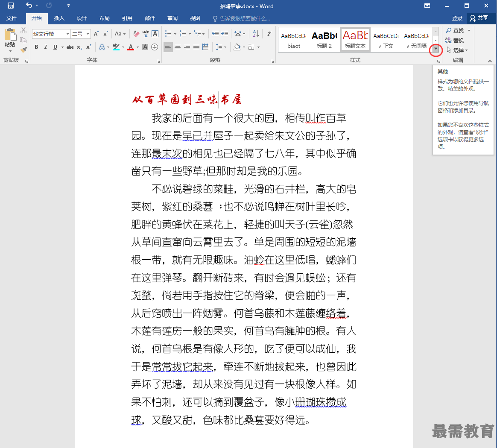
Task: Decrease indent icon in paragraph group
Action: (215, 34)
